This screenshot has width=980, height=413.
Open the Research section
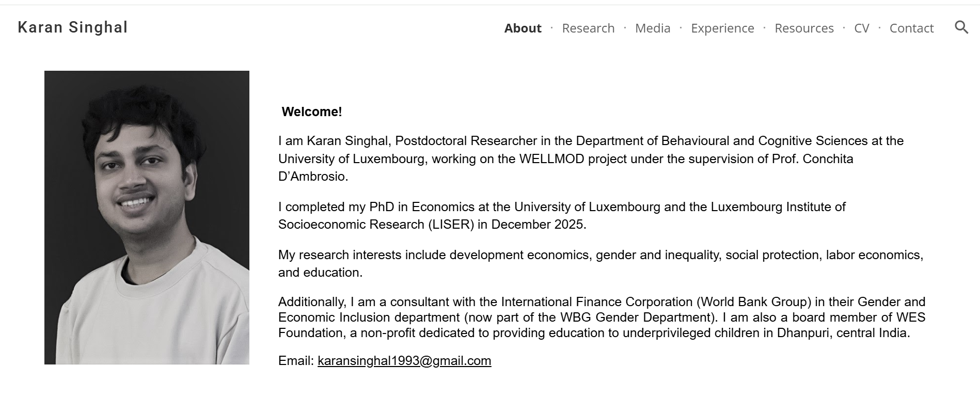[588, 28]
